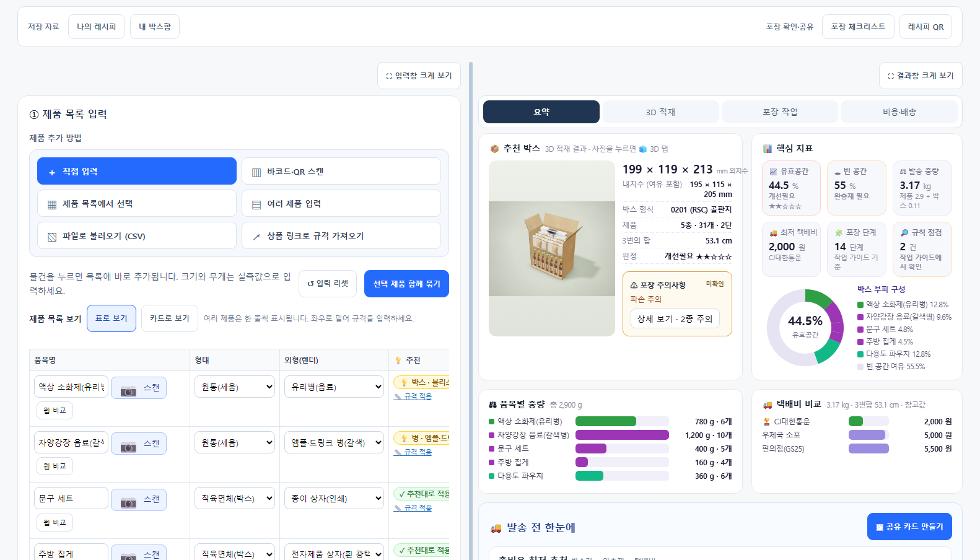Edit the 문구 세트 product name field
The width and height of the screenshot is (980, 560).
click(x=71, y=498)
